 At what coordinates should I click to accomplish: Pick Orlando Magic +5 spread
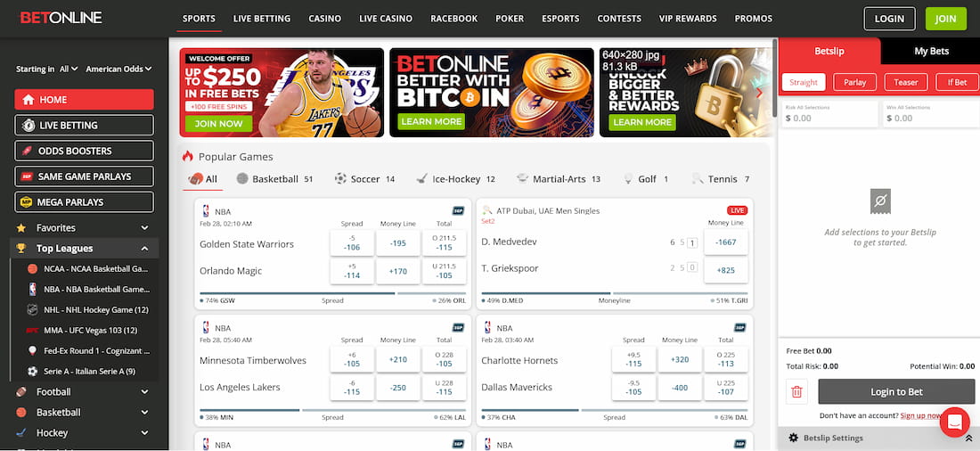tap(352, 271)
